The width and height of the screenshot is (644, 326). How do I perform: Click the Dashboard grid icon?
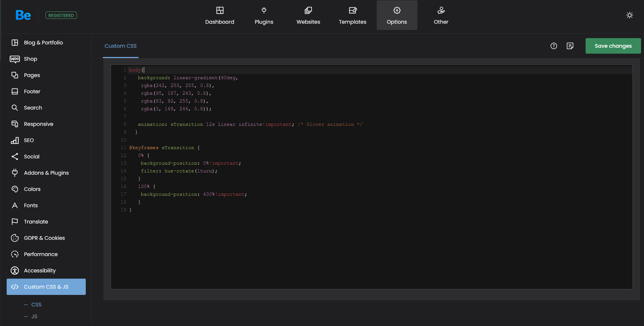tap(220, 10)
